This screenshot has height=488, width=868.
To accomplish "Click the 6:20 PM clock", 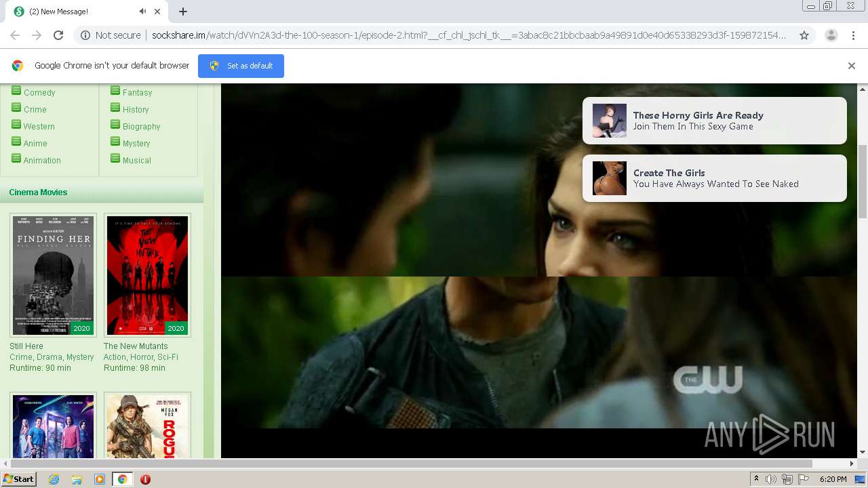I will [833, 479].
